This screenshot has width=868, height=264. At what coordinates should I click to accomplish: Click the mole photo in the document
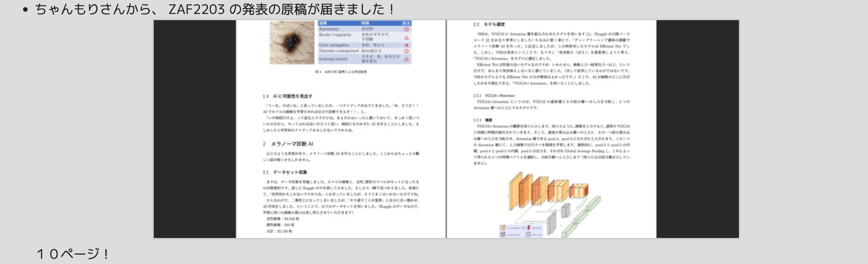[292, 42]
